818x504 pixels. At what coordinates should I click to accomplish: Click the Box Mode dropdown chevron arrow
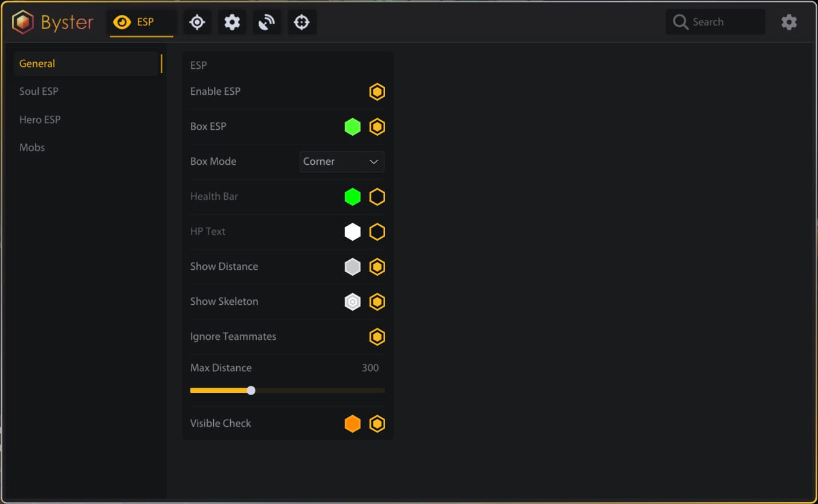(x=373, y=162)
